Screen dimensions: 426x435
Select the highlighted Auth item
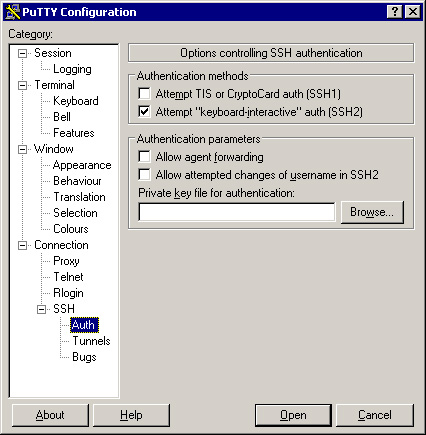84,325
